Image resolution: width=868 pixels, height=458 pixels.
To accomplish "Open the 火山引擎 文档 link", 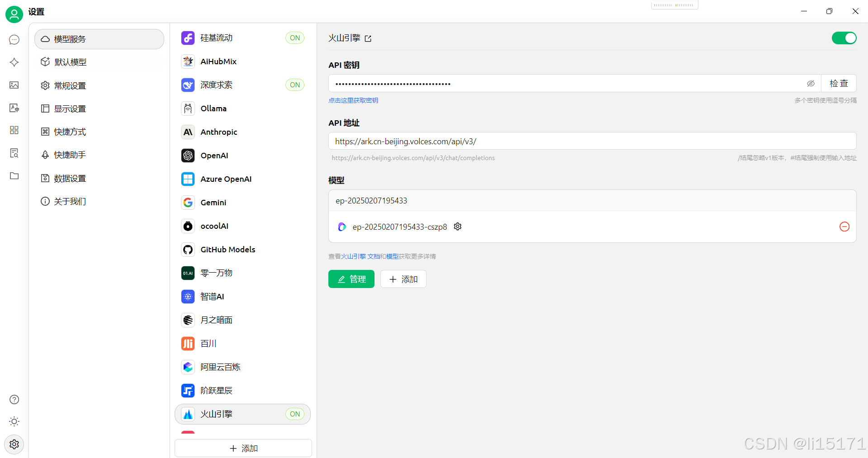I will tap(360, 256).
